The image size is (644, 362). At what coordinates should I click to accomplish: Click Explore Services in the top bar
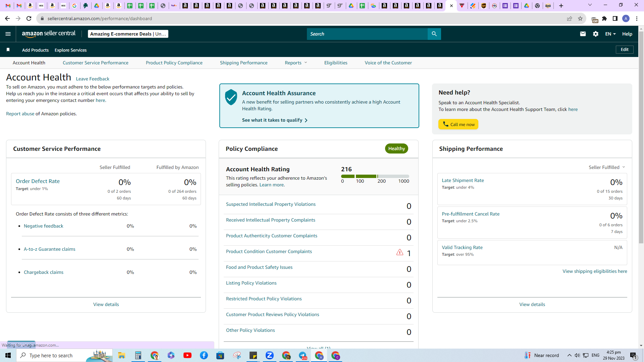point(70,50)
